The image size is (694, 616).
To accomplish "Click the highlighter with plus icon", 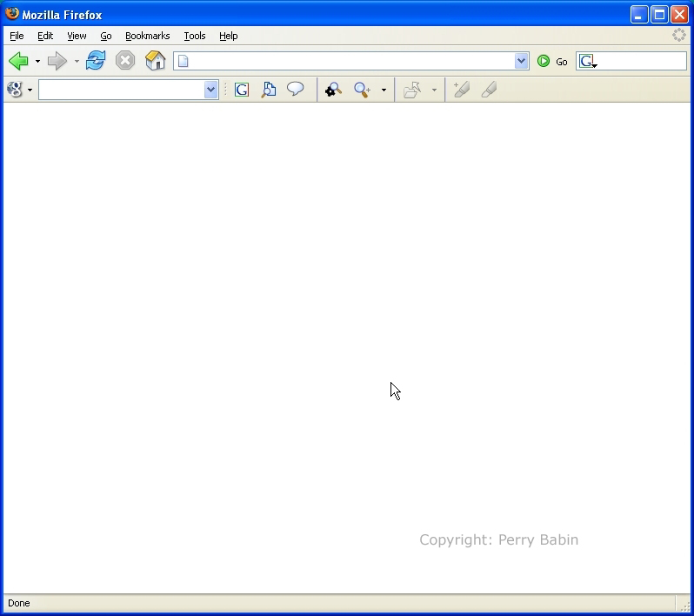I will coord(461,90).
